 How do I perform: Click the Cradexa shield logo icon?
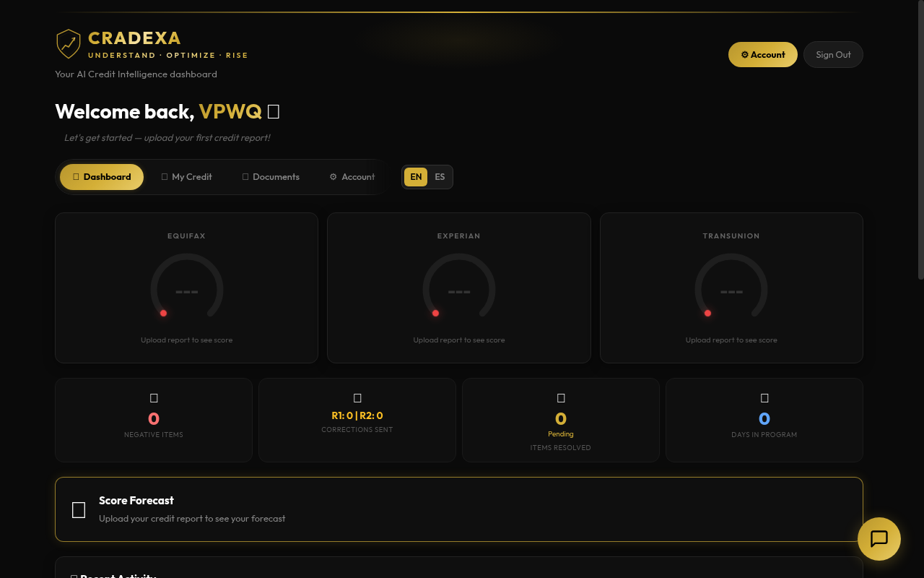69,44
